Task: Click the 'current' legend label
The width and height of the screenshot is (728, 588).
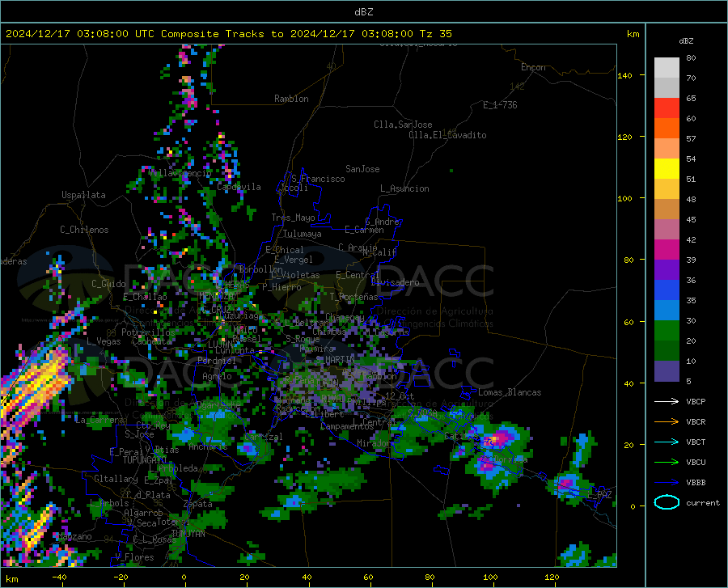Action: pos(703,502)
